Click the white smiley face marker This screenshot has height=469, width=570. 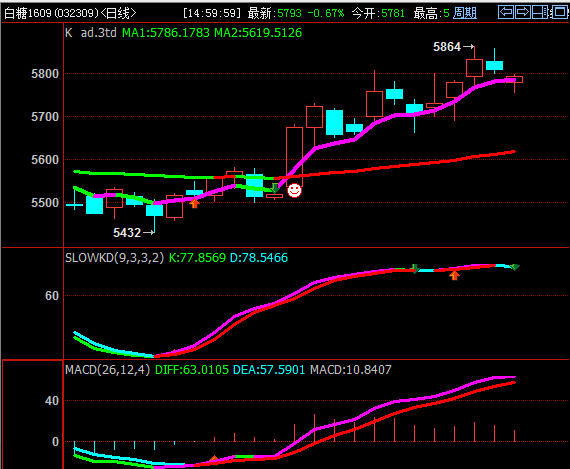pyautogui.click(x=294, y=190)
